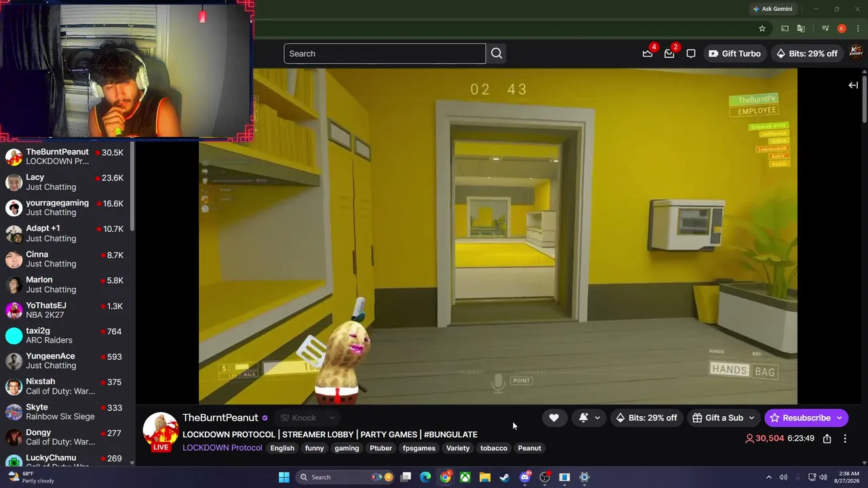Viewport: 868px width, 488px height.
Task: Click the Ask Gemini button
Action: pos(772,9)
